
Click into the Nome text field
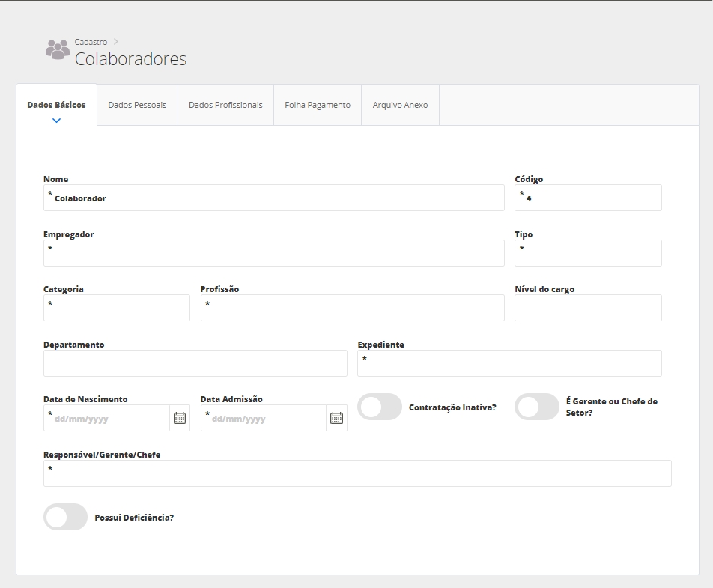[273, 198]
